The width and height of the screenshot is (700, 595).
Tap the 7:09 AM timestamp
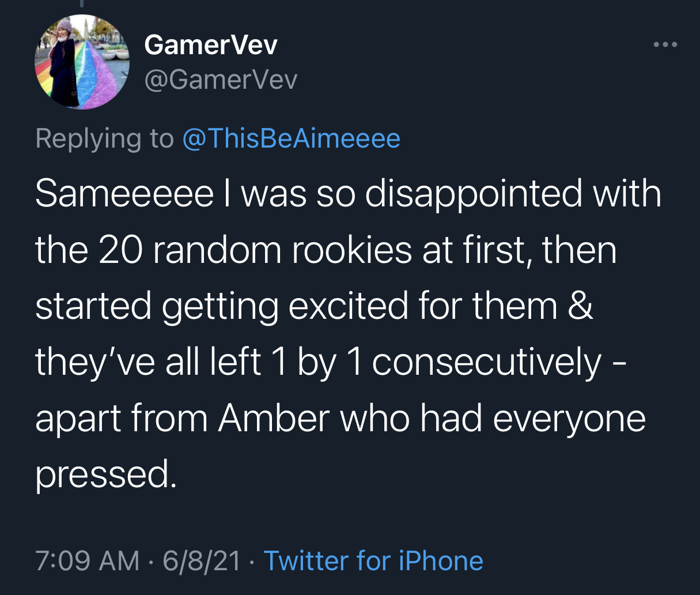tap(88, 561)
